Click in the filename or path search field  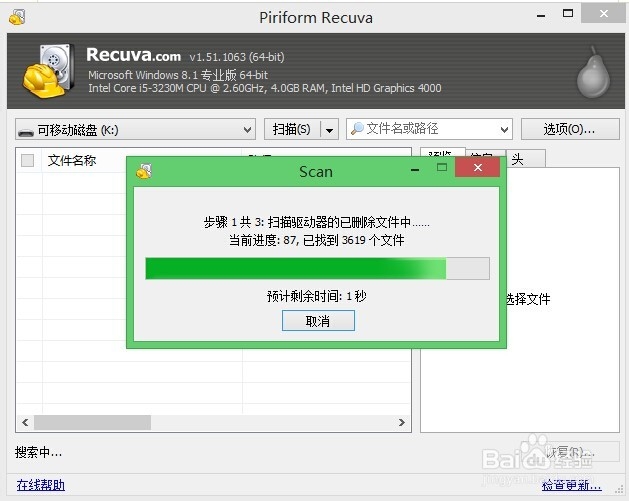click(x=429, y=129)
